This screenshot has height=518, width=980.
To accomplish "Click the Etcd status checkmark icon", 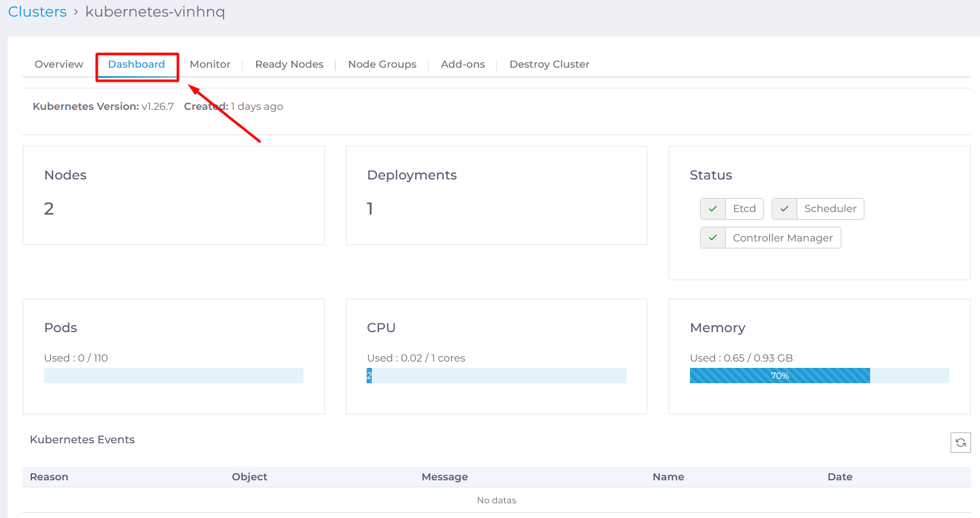I will point(713,209).
